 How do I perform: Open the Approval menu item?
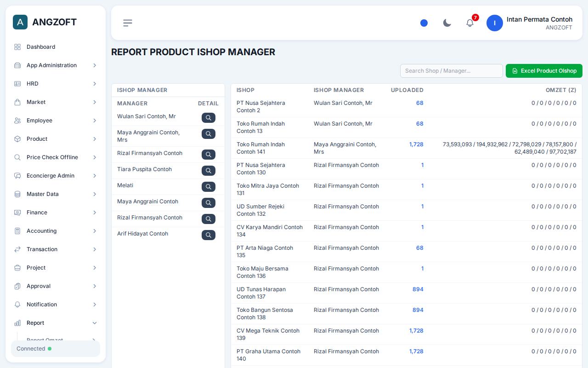coord(56,286)
